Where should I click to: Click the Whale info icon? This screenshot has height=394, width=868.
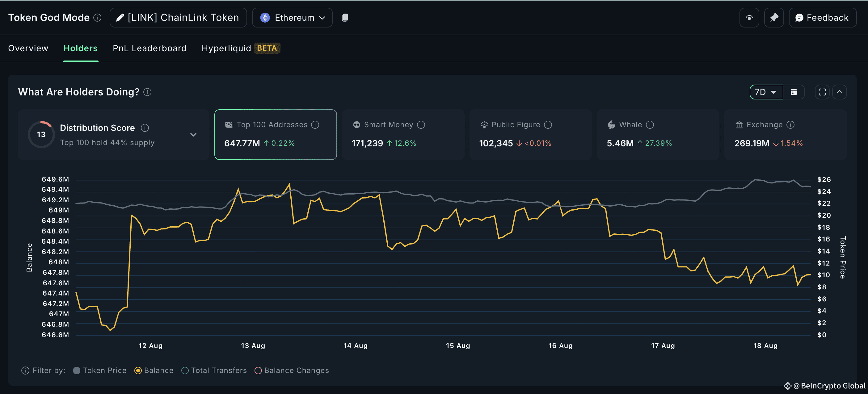coord(650,125)
